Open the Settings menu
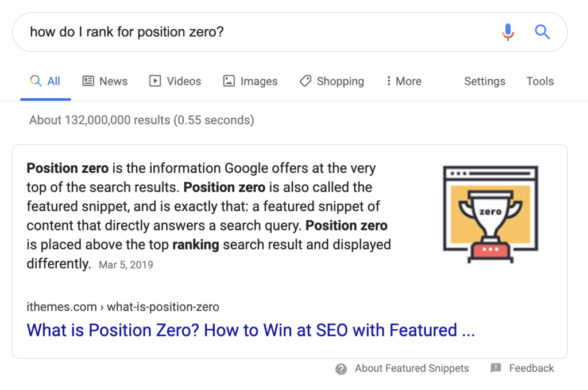 [484, 81]
